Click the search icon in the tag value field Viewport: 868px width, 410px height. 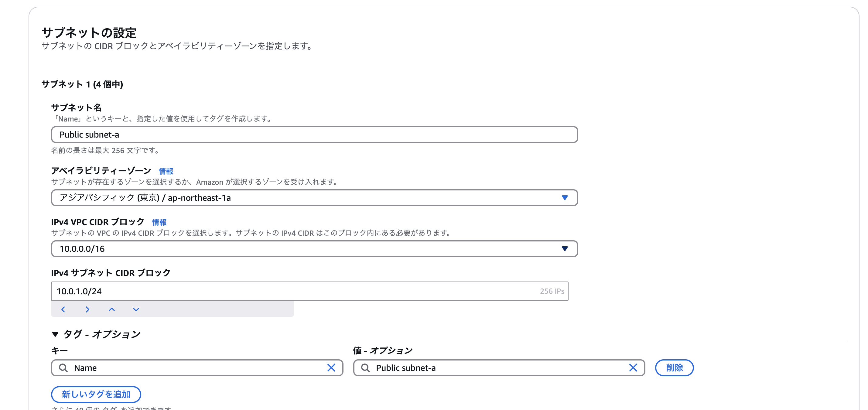[365, 367]
